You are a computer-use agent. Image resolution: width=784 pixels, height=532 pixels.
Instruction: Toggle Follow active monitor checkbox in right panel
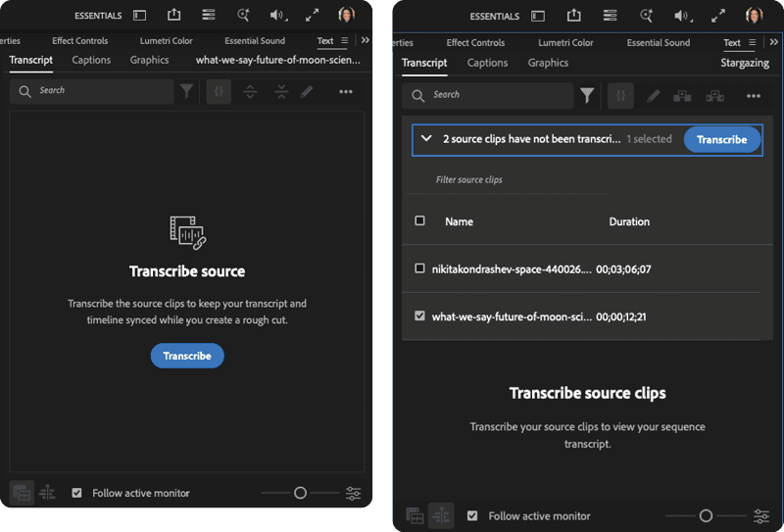472,515
